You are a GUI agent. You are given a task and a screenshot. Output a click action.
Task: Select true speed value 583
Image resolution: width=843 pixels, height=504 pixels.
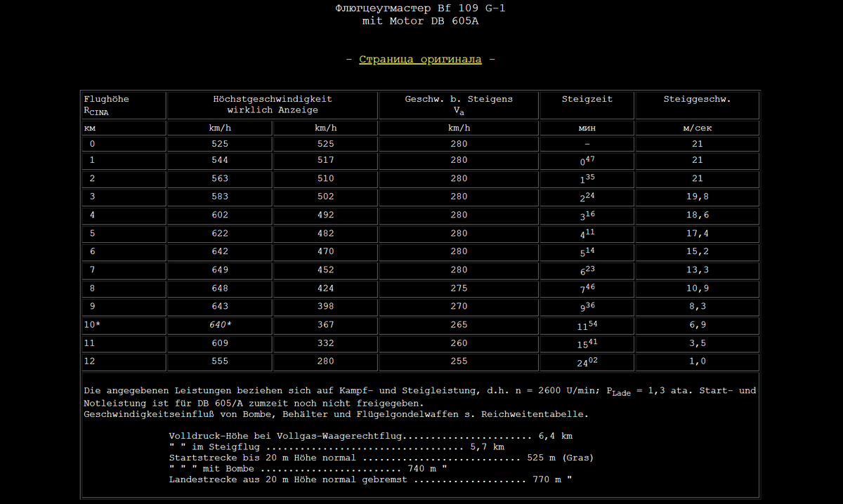click(x=219, y=197)
